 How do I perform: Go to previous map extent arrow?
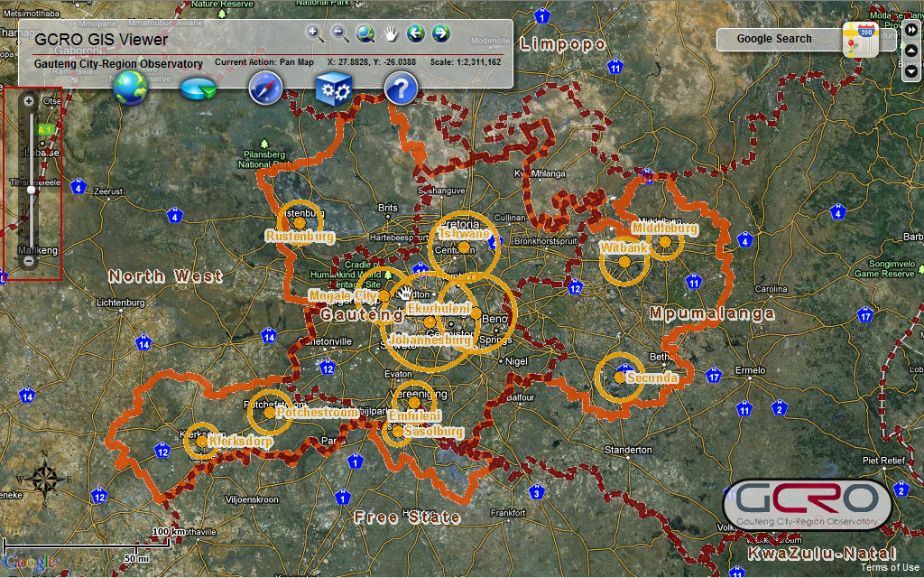416,33
